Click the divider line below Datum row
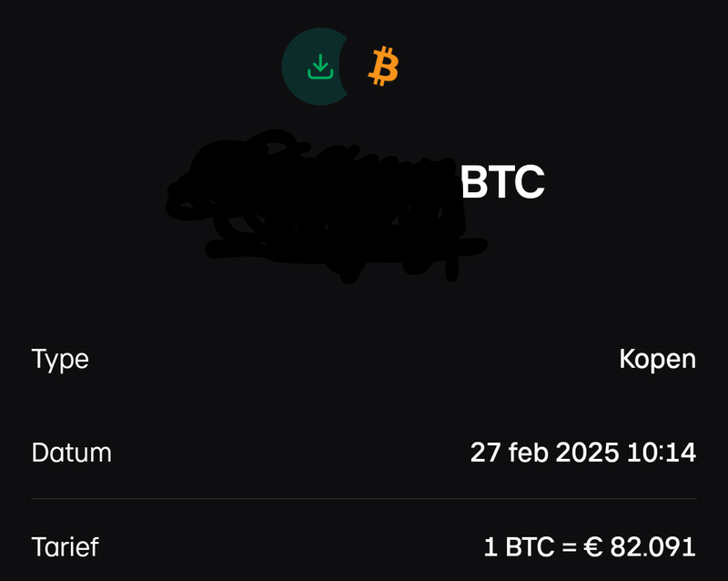This screenshot has width=728, height=581. pyautogui.click(x=364, y=499)
